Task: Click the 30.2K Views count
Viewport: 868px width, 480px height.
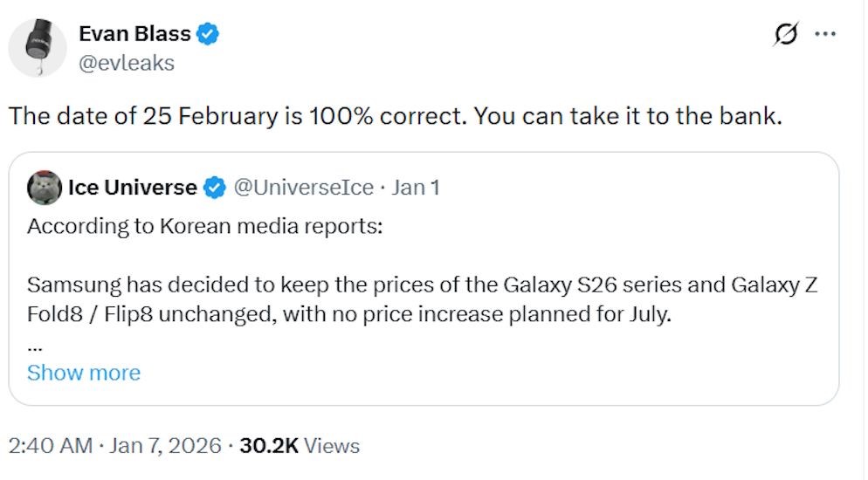Action: coord(300,446)
